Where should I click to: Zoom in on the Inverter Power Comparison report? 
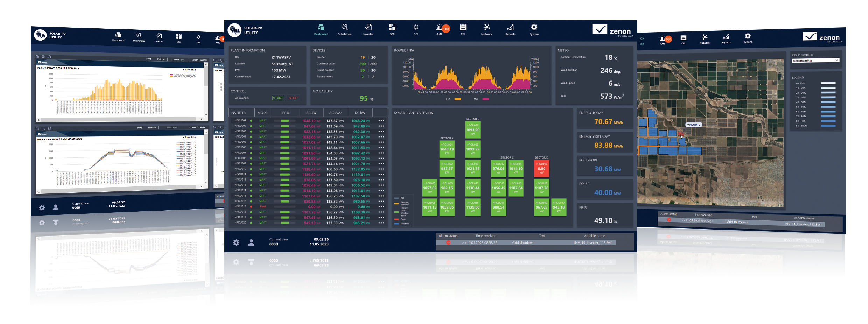pyautogui.click(x=37, y=128)
